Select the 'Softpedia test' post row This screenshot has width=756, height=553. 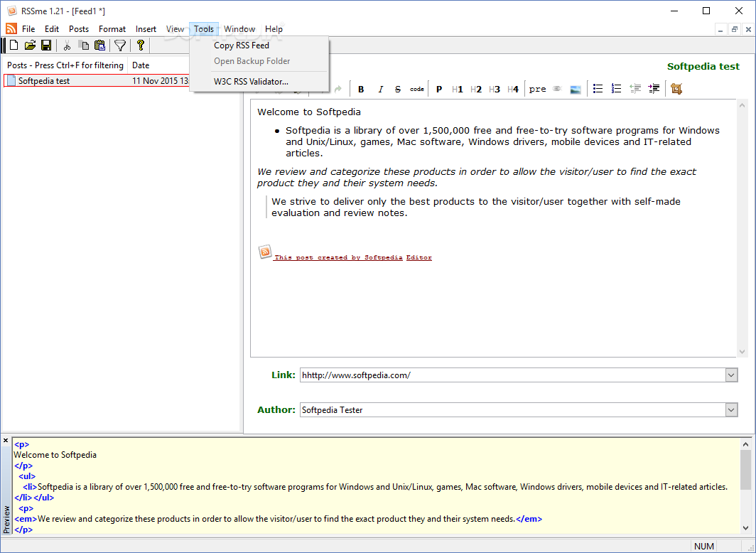click(x=97, y=81)
